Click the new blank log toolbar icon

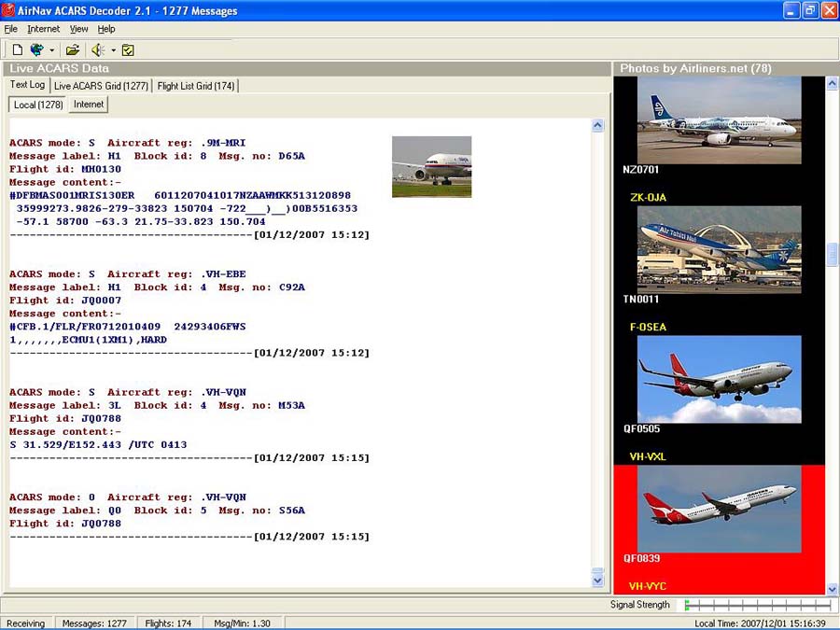point(17,49)
